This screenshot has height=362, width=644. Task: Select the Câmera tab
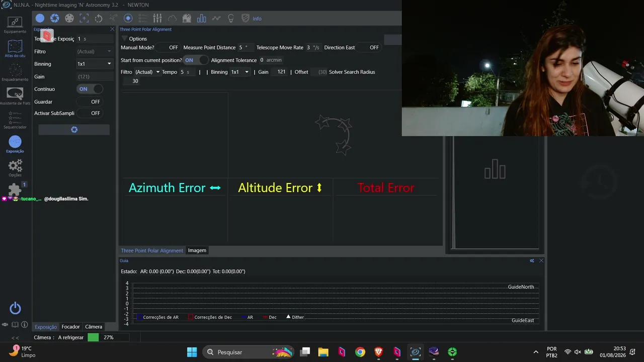(x=94, y=327)
